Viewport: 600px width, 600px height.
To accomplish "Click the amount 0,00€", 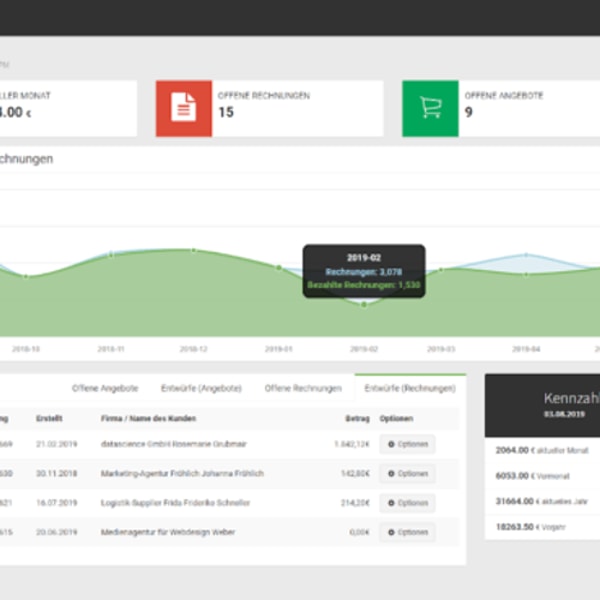I will click(360, 532).
